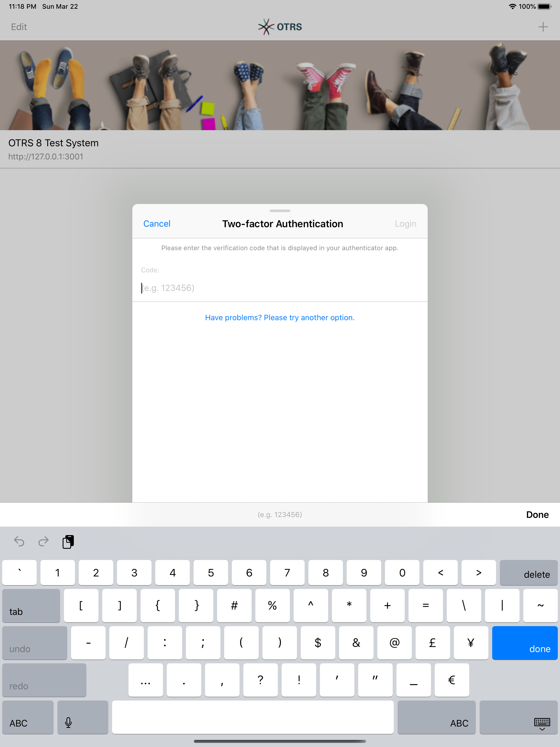Viewport: 560px width, 747px height.
Task: Tap the redo keyboard key
Action: [x=44, y=680]
